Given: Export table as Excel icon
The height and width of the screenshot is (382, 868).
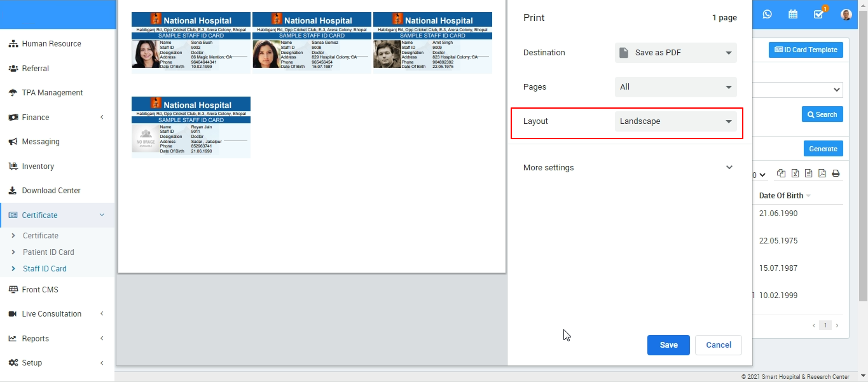Looking at the screenshot, I should (795, 174).
